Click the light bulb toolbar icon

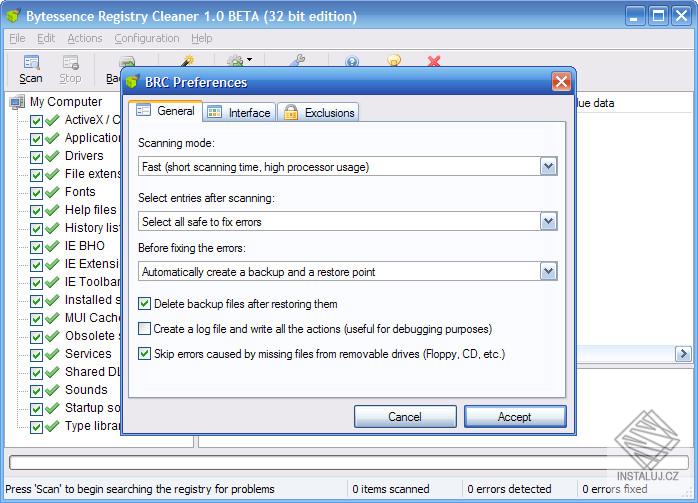pos(394,61)
